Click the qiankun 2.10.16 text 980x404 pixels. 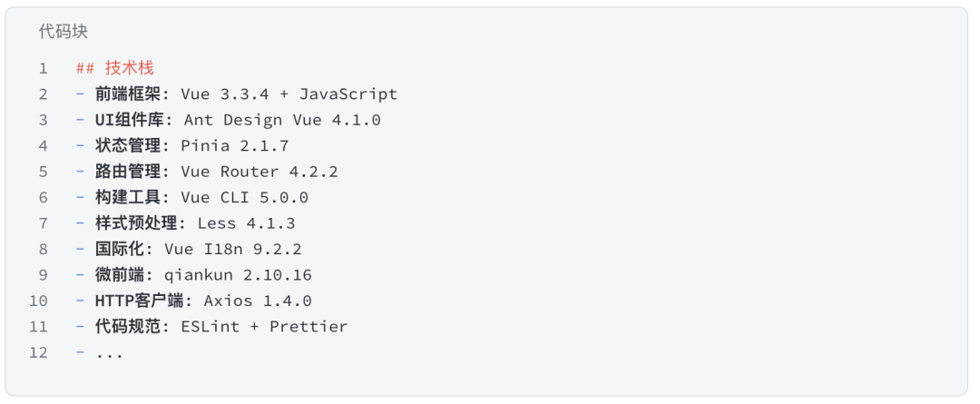pyautogui.click(x=238, y=275)
